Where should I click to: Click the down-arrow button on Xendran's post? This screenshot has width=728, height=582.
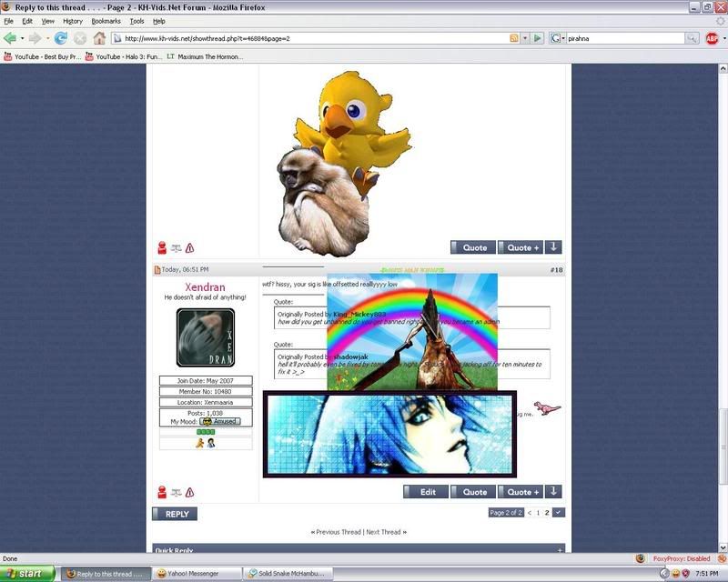pyautogui.click(x=553, y=491)
